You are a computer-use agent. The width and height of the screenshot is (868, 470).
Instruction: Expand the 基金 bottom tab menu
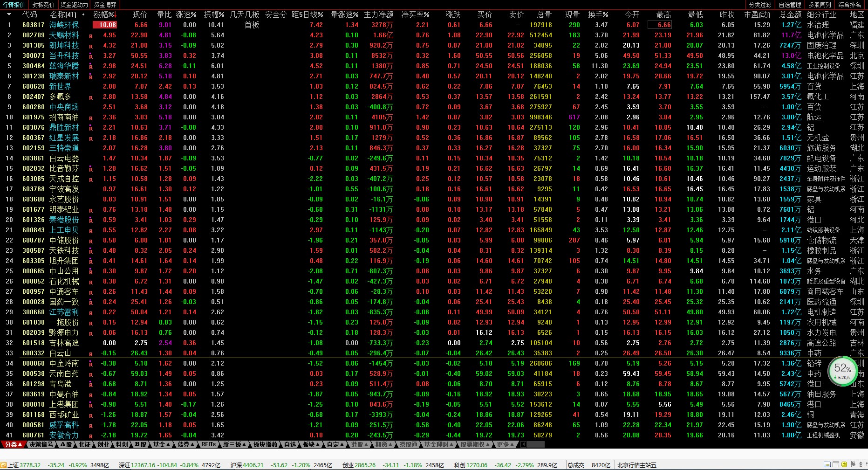tap(162, 444)
